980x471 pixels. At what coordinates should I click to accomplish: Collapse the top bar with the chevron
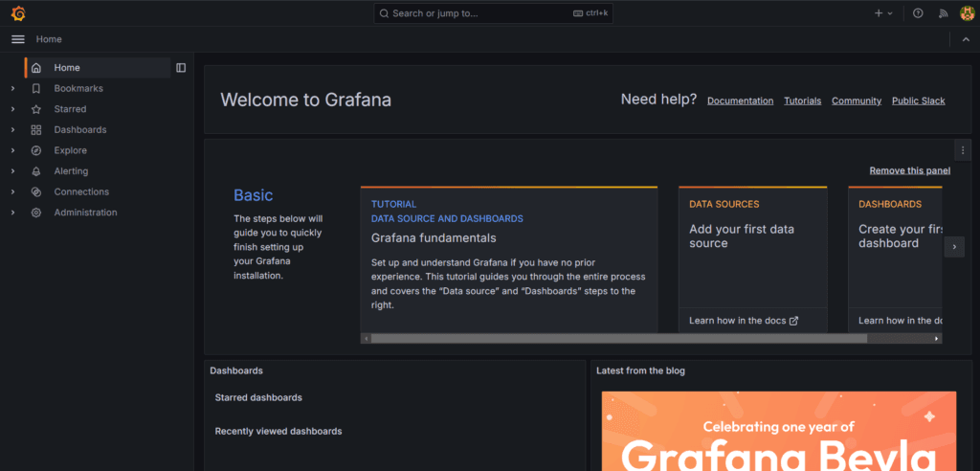(966, 39)
